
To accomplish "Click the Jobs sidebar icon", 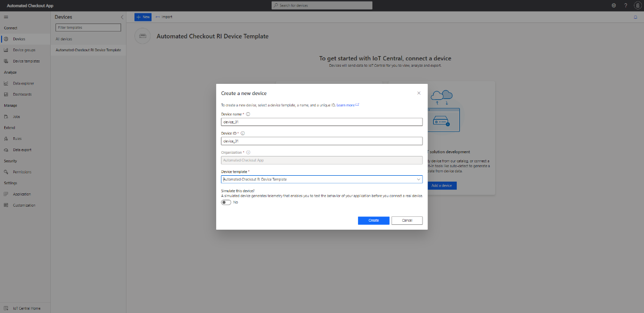I will click(x=6, y=116).
